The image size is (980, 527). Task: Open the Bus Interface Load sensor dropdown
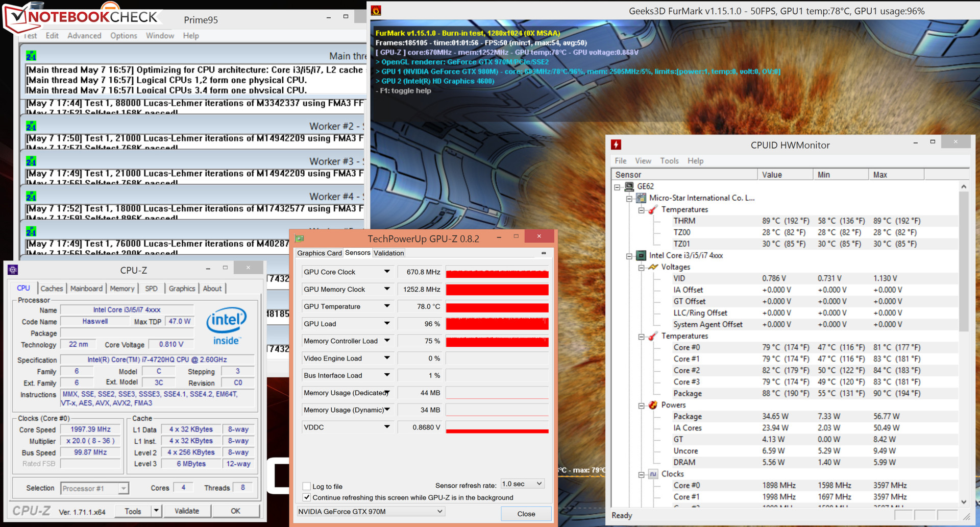[387, 375]
